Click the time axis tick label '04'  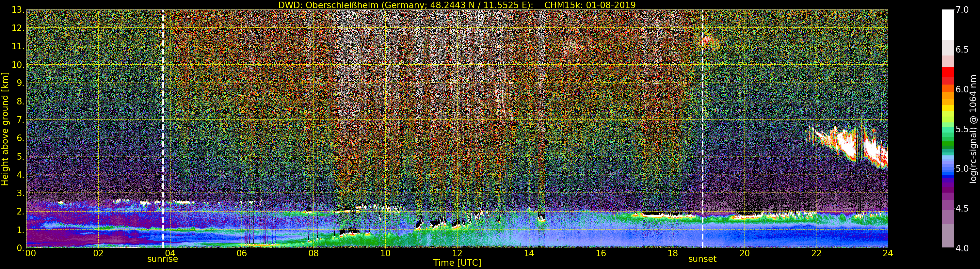(170, 253)
